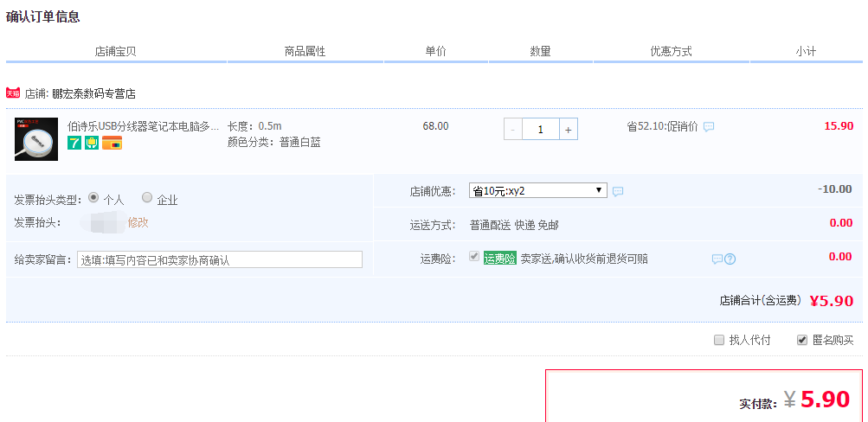Click the 给卖家留言 message input field
868x422 pixels.
(x=220, y=259)
